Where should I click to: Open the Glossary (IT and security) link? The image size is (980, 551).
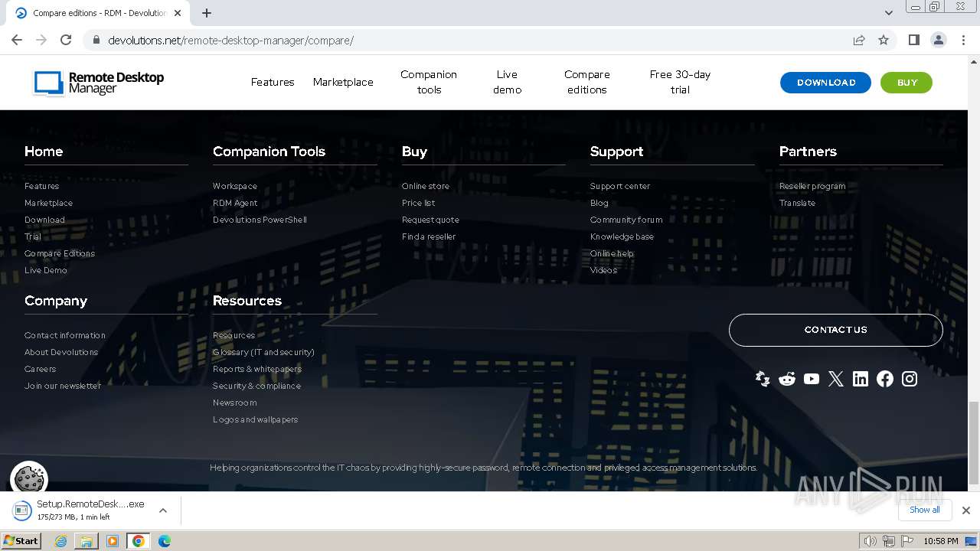pyautogui.click(x=263, y=352)
